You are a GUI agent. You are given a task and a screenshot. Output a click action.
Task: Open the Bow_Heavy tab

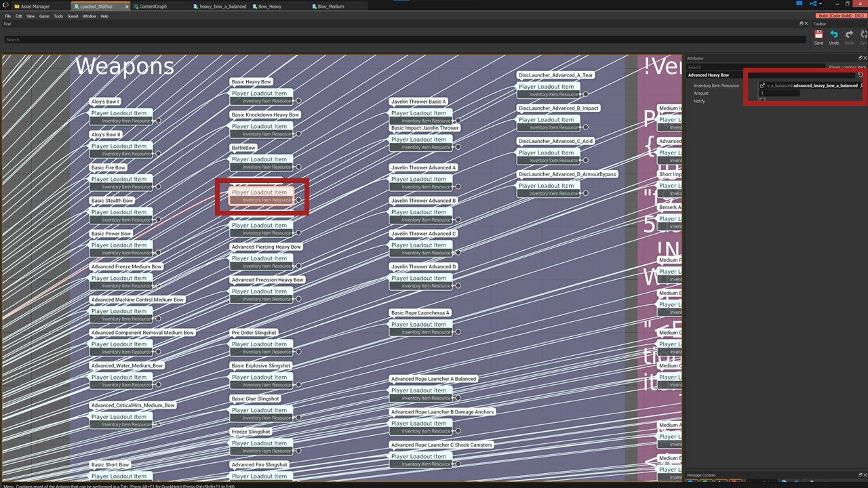coord(270,6)
